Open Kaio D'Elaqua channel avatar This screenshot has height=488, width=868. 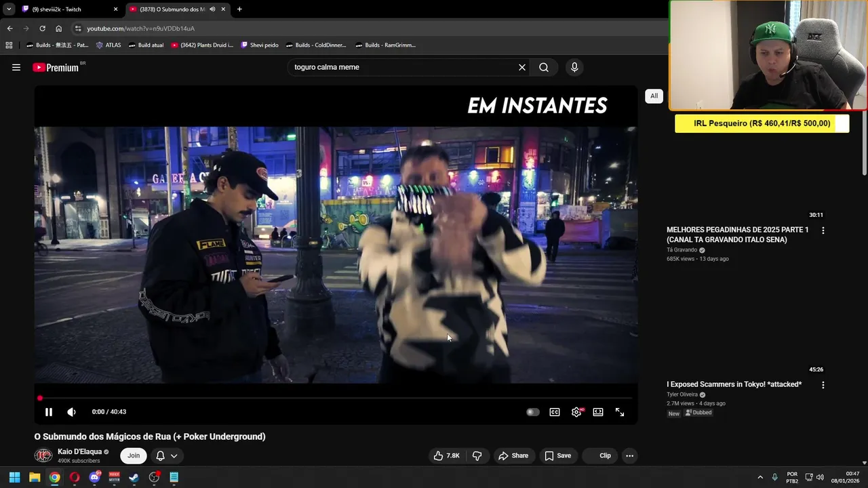pos(43,455)
